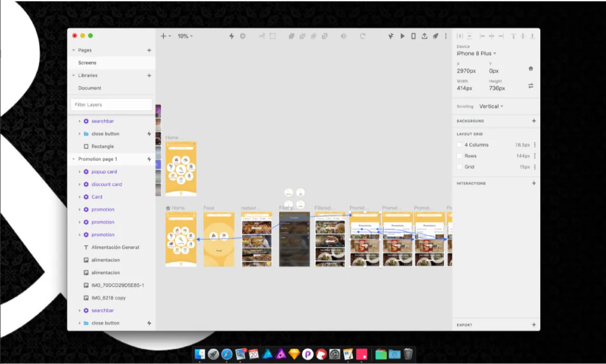Open the toolbar three-dot more menu
606x364 pixels.
pyautogui.click(x=446, y=36)
